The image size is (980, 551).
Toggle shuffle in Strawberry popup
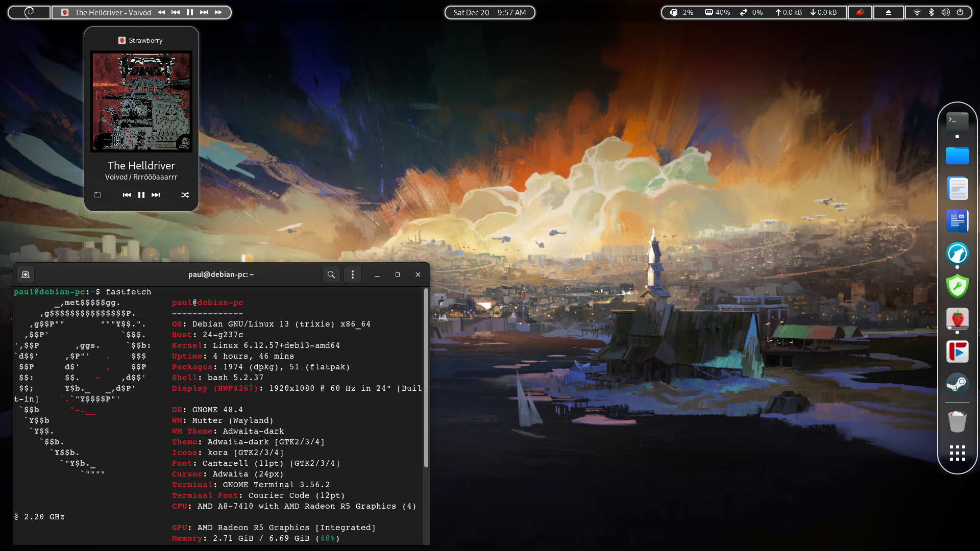[185, 195]
